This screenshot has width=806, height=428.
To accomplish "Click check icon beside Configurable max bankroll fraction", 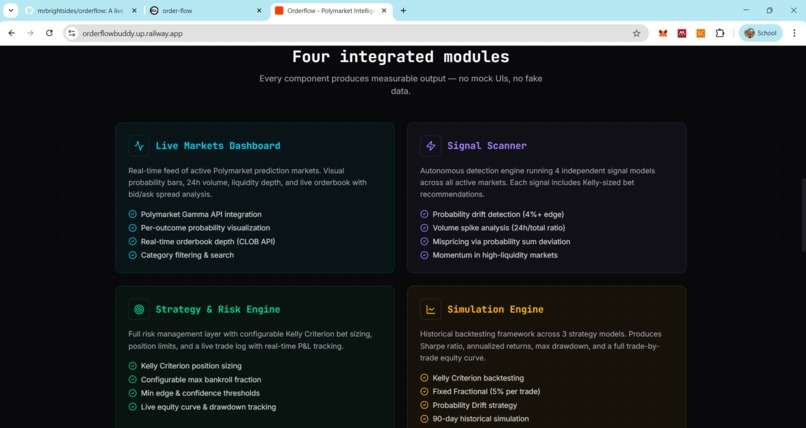I will point(133,380).
